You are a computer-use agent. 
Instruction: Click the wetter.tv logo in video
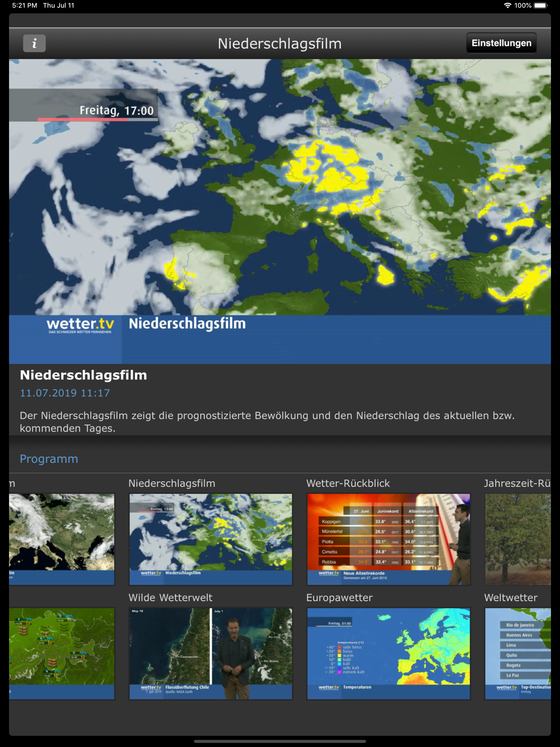pos(80,325)
